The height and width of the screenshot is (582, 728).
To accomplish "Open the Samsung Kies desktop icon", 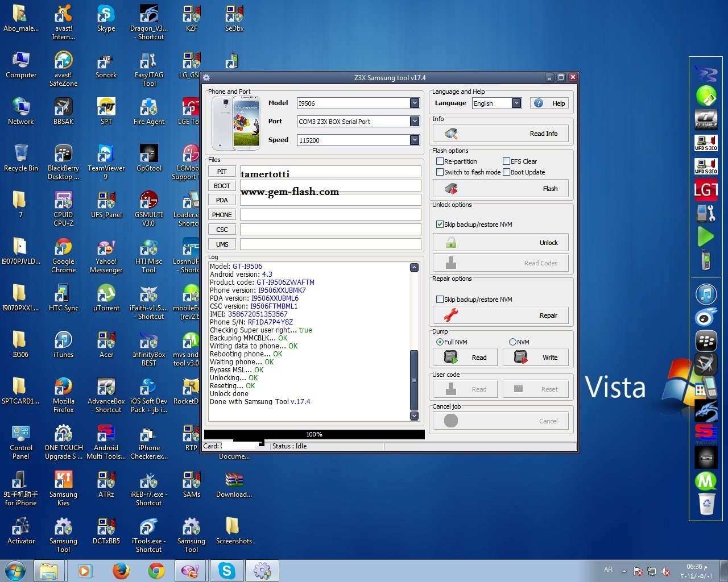I will (63, 488).
